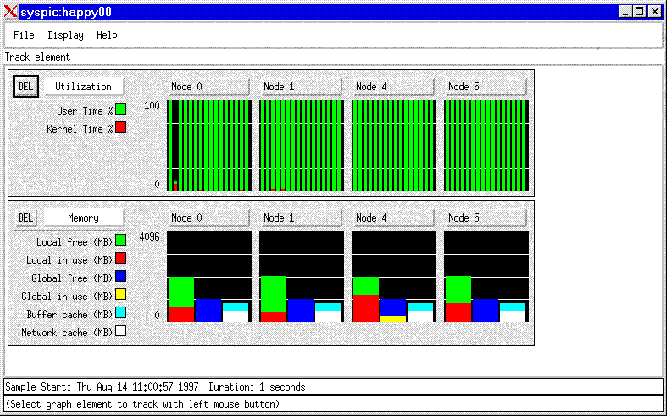667x416 pixels.
Task: Click the cyan Buffer cache swatch
Action: click(120, 313)
